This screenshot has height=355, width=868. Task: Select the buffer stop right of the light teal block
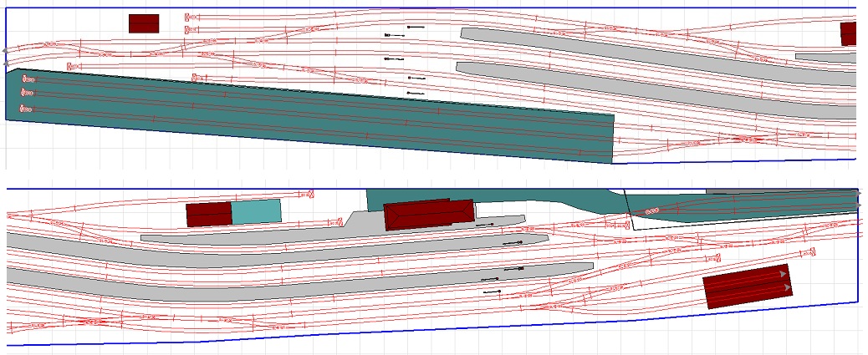[x=337, y=222]
